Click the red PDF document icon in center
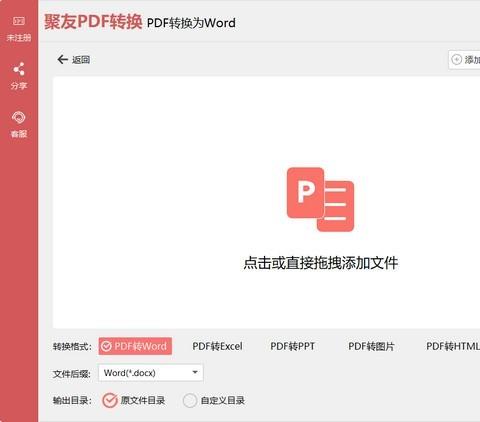 click(320, 199)
